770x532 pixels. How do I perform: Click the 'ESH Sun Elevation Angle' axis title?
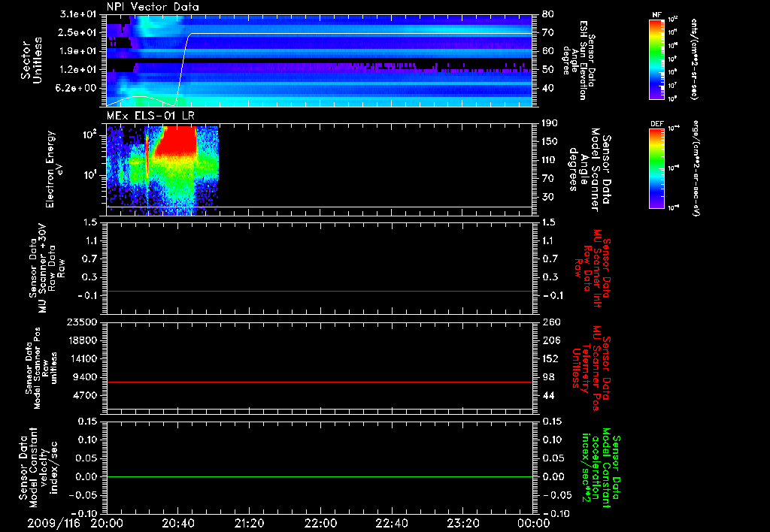(x=578, y=60)
